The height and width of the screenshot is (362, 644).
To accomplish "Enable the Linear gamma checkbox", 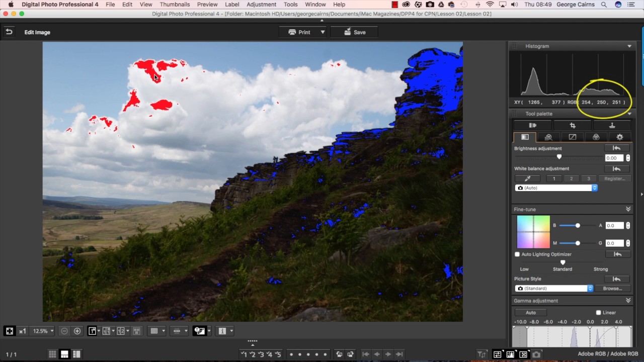I will click(598, 313).
